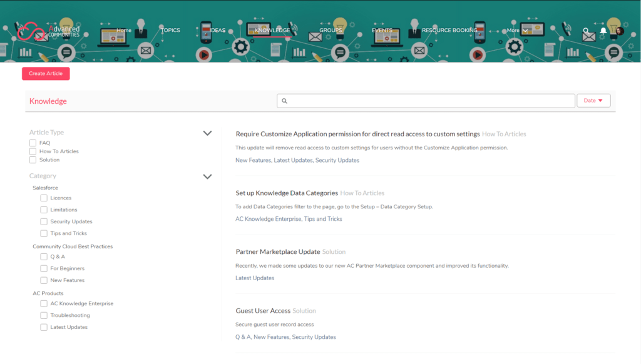Click the search magnifier icon in header
This screenshot has width=641, height=364.
coord(586,31)
